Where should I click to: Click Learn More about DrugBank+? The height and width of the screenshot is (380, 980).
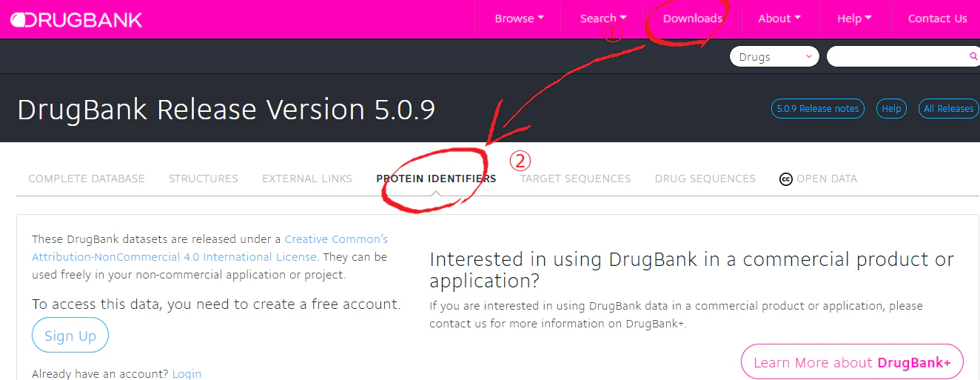(x=852, y=362)
